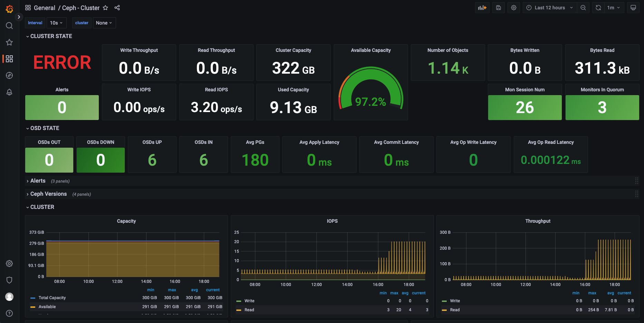This screenshot has height=323, width=644.
Task: Open the cluster None dropdown
Action: tap(104, 23)
